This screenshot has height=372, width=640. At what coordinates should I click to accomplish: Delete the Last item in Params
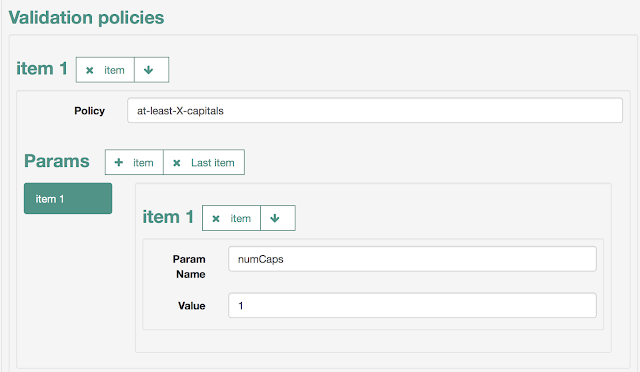pos(204,162)
